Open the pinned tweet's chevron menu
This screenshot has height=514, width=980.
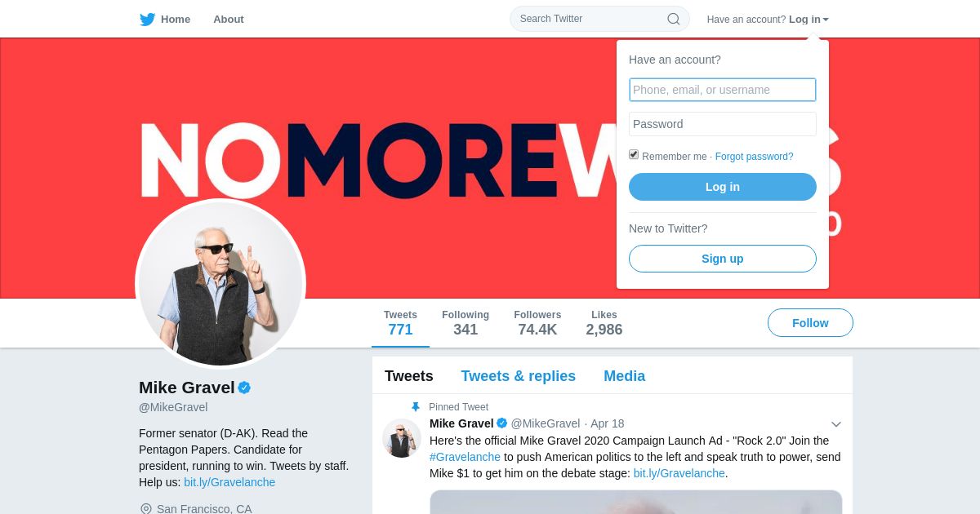[x=836, y=424]
